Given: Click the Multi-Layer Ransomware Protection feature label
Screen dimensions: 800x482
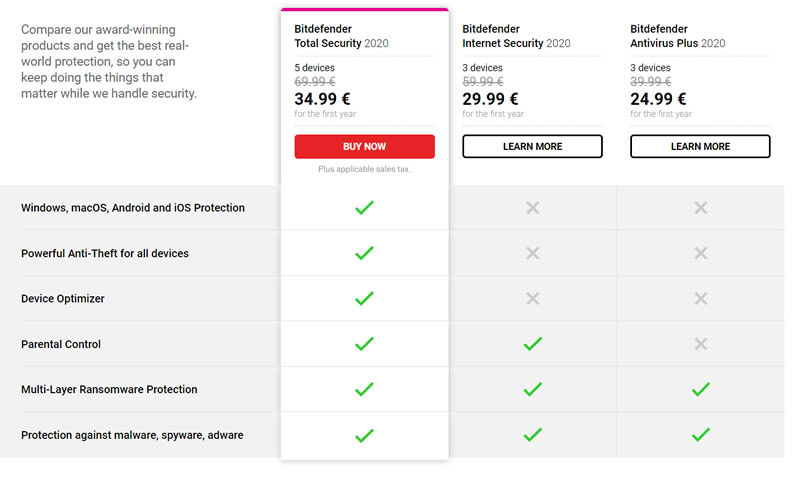Looking at the screenshot, I should (109, 389).
